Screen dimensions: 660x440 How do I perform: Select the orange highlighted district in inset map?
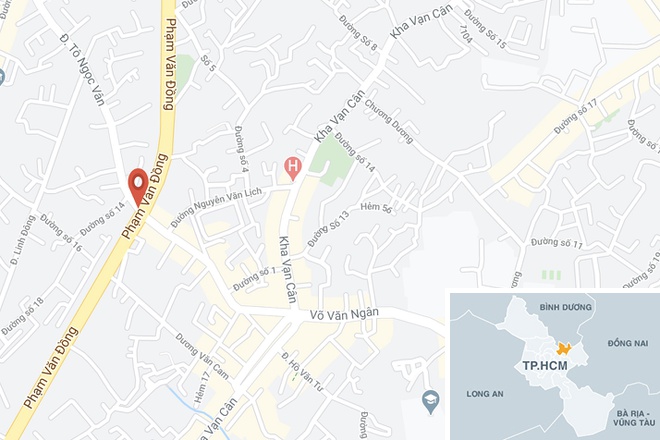pyautogui.click(x=563, y=349)
